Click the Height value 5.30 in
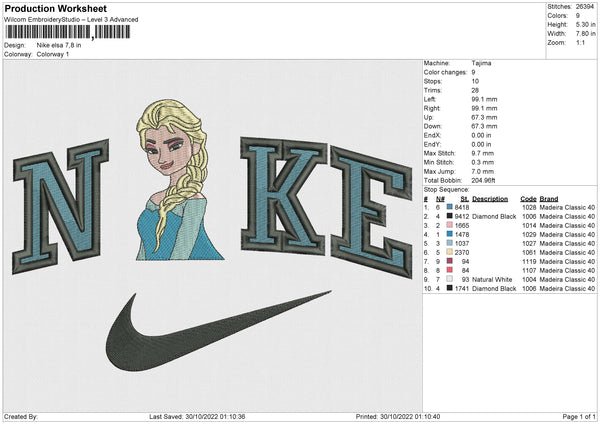The width and height of the screenshot is (600, 424). point(585,24)
